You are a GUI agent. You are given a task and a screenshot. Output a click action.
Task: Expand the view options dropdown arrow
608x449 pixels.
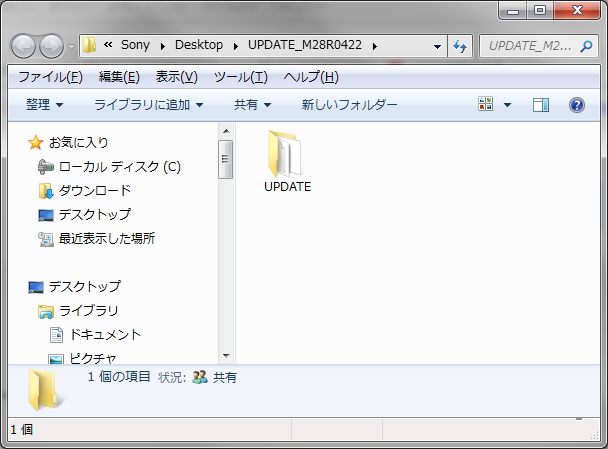point(507,105)
